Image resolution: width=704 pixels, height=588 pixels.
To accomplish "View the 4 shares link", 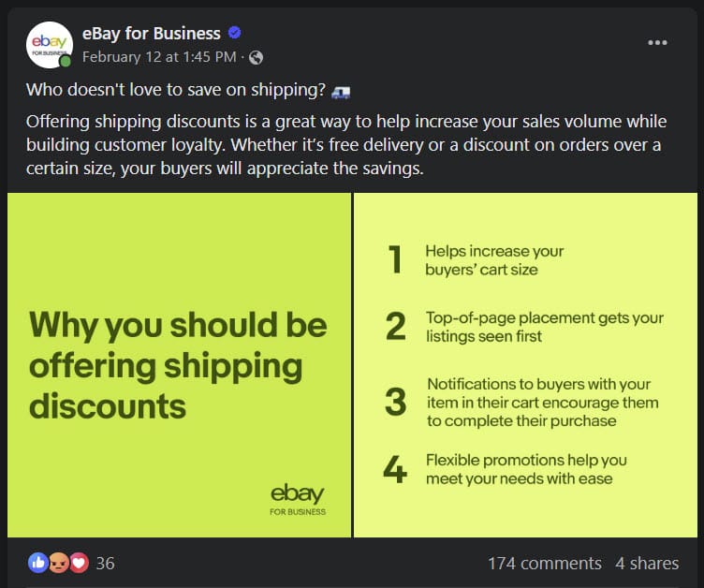I will point(647,563).
